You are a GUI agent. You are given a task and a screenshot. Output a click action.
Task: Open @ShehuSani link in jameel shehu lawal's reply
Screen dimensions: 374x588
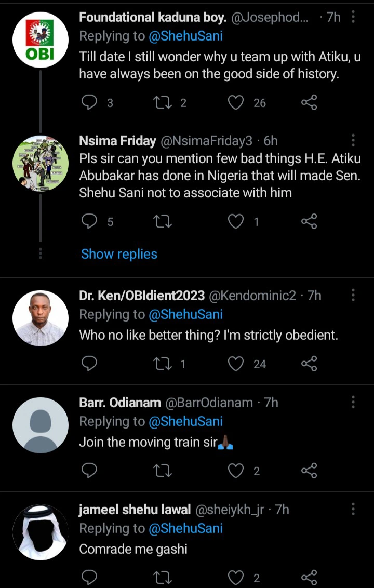(x=185, y=529)
